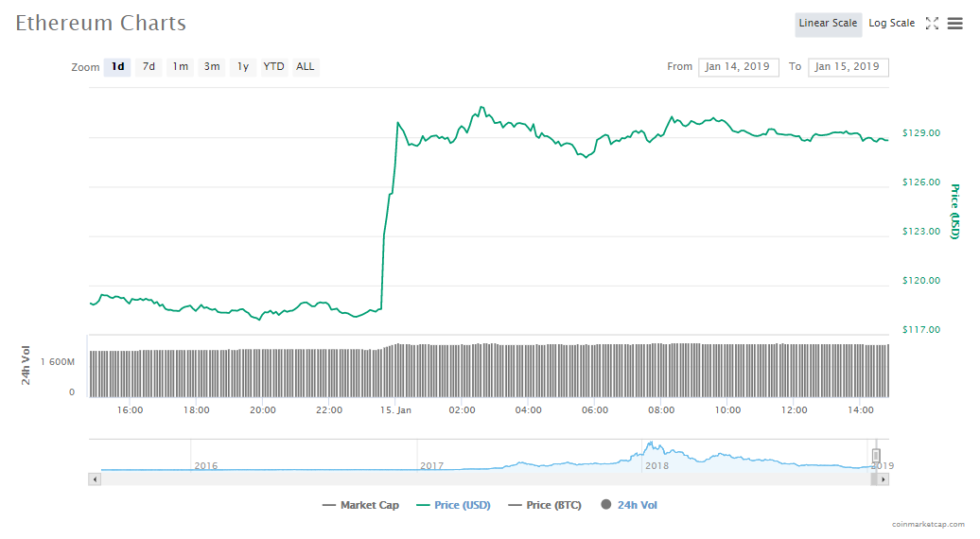Grab the navigator range handle near 2019
980x539 pixels.
tap(876, 455)
